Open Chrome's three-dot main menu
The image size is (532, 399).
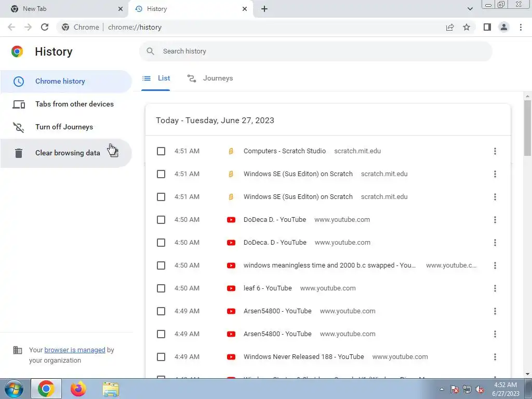point(521,27)
